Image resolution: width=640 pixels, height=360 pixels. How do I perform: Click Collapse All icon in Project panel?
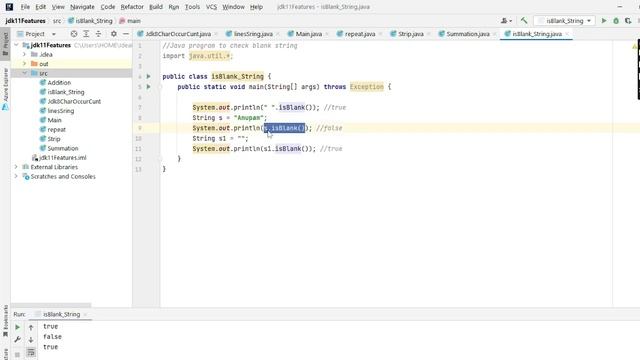[x=98, y=34]
